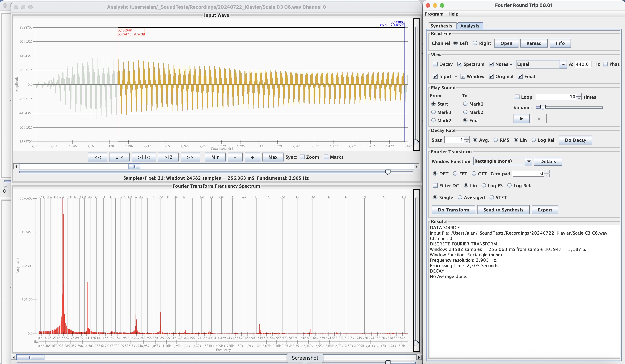
Task: Select the FFT radio button
Action: [455, 174]
